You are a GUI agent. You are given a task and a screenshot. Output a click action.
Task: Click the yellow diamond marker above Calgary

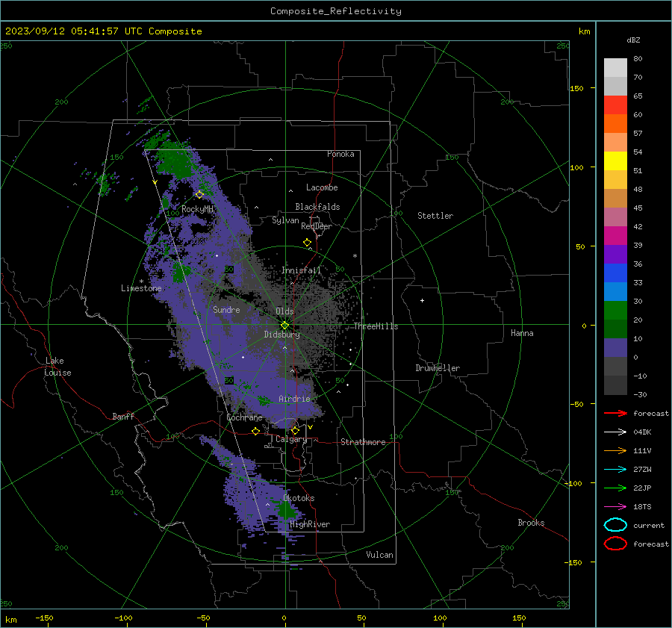coord(295,430)
